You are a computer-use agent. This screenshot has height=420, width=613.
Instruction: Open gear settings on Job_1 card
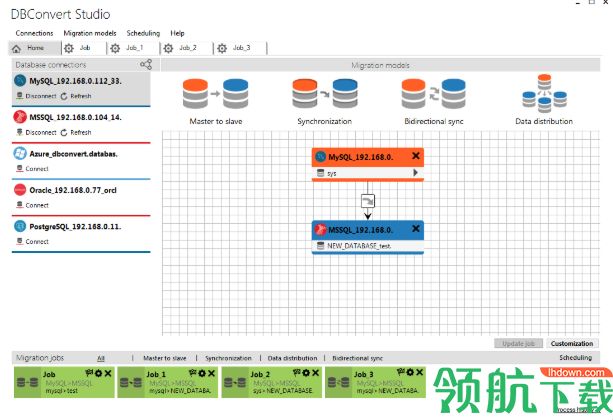[202, 373]
